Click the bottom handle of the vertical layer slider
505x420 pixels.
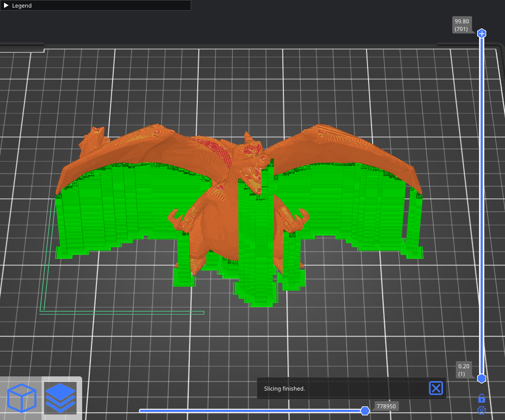pyautogui.click(x=482, y=378)
